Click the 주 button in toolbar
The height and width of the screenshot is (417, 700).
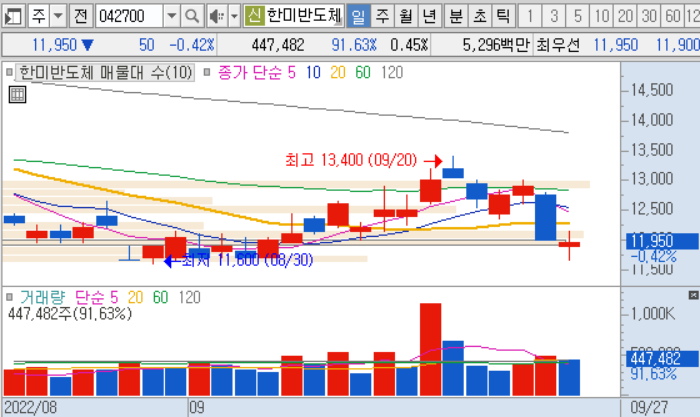pos(39,17)
